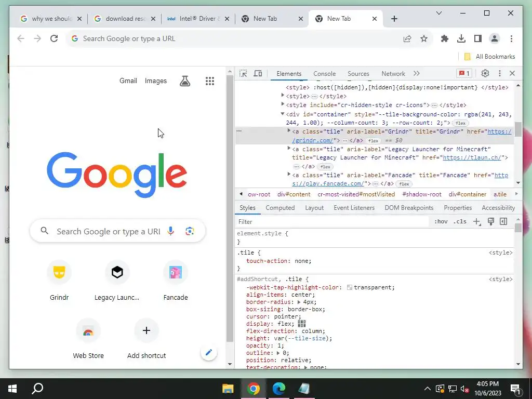The image size is (532, 399).
Task: Open Chrome downloads icon
Action: pos(461,38)
